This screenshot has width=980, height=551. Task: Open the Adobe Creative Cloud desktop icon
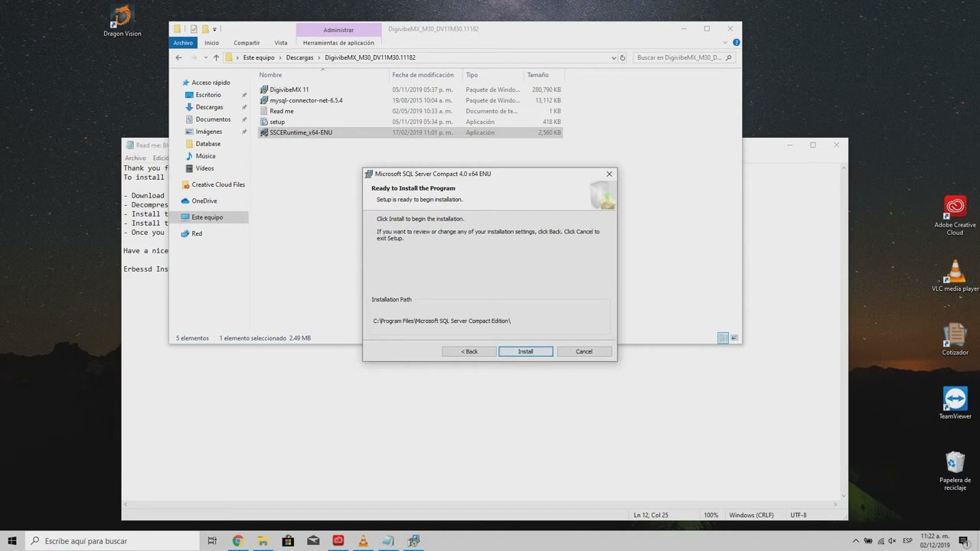[955, 216]
